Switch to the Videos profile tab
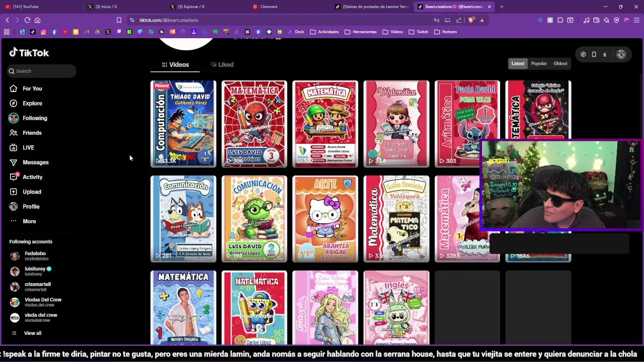Screen dimensions: 644x362 tap(175, 64)
